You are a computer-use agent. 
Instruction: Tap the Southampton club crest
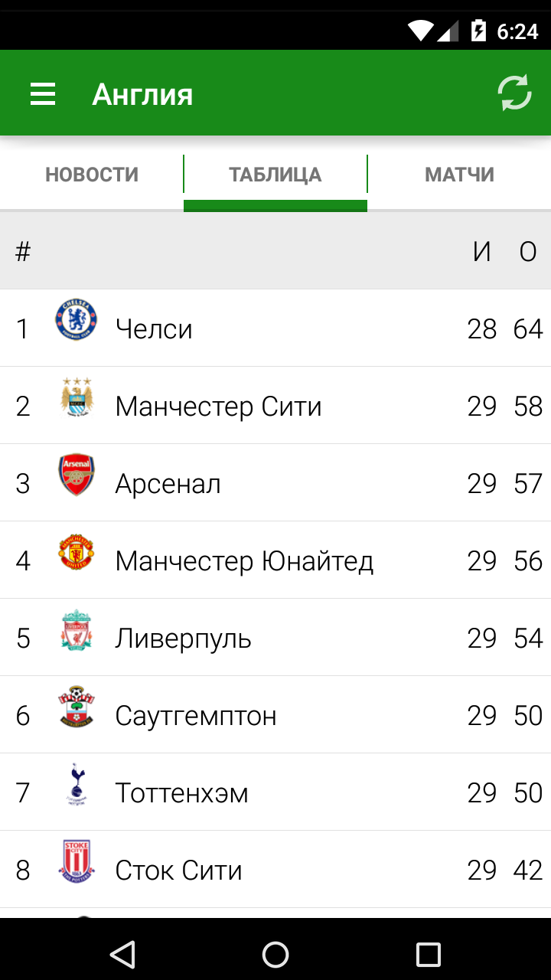point(77,707)
